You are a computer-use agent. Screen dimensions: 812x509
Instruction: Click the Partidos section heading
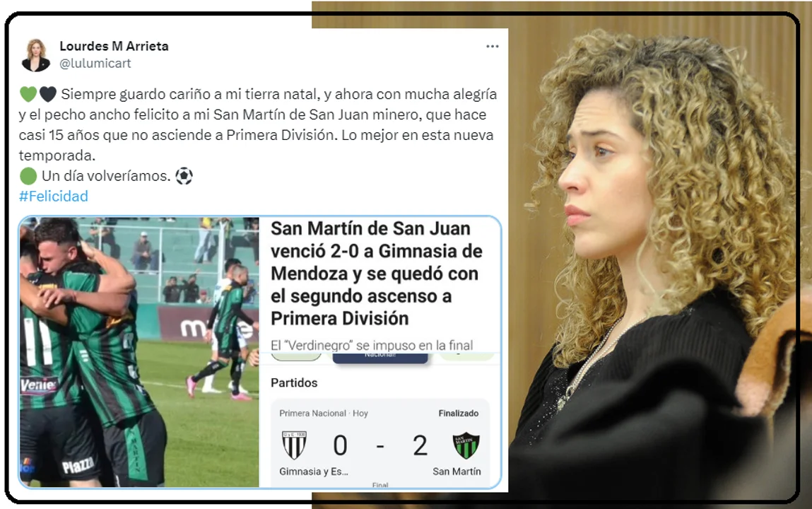tap(294, 382)
